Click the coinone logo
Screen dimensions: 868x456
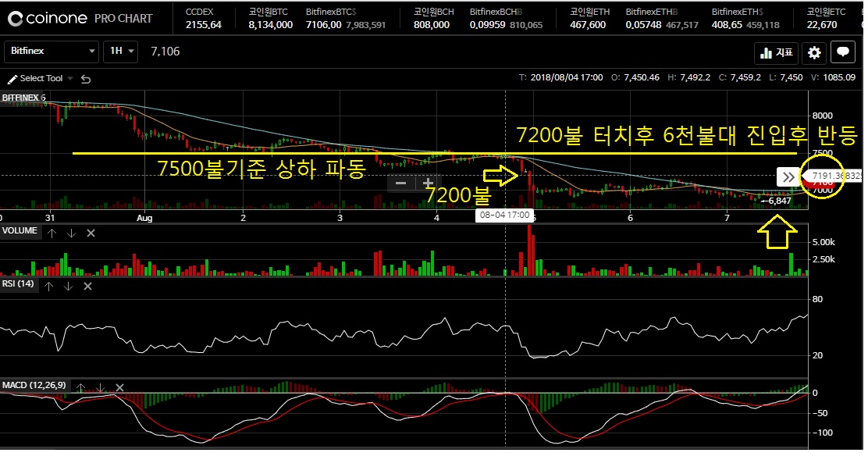(x=48, y=18)
